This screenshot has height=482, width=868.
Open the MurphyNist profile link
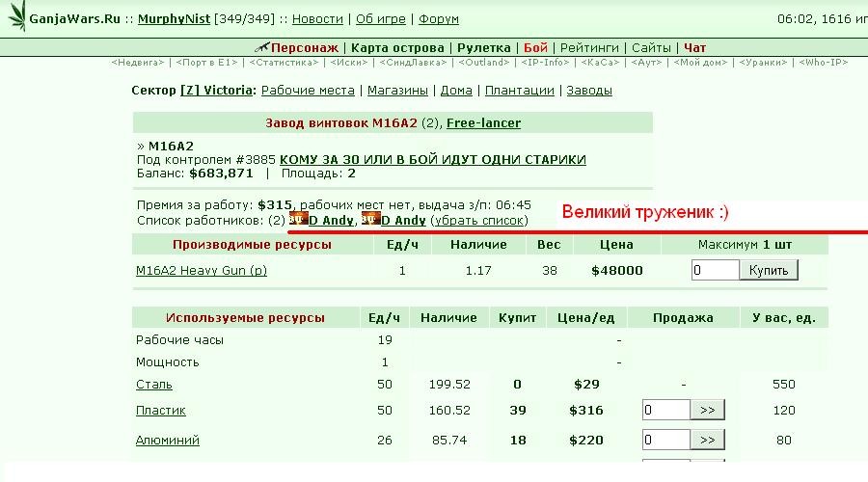174,19
